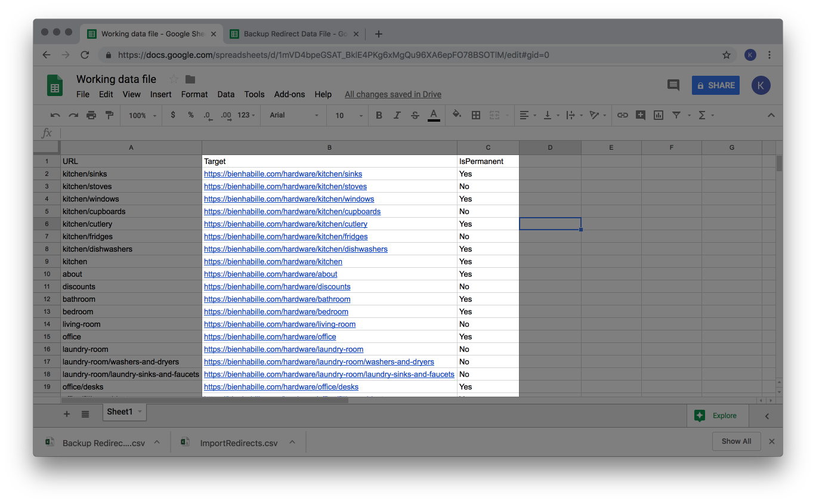Open the Format menu

[x=194, y=94]
